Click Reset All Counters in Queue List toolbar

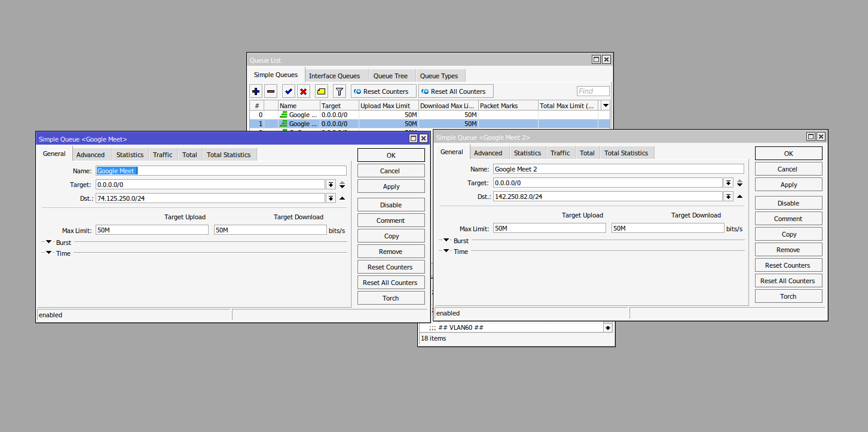tap(456, 91)
